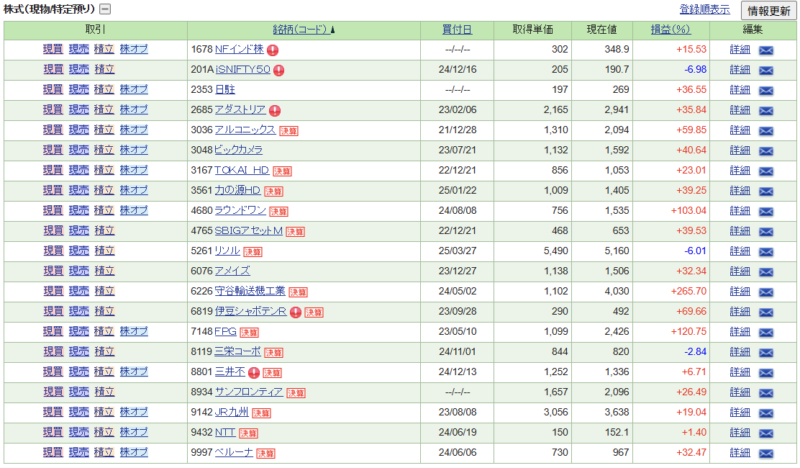
Task: Click the mail icon in ベルーナ row
Action: tap(766, 453)
